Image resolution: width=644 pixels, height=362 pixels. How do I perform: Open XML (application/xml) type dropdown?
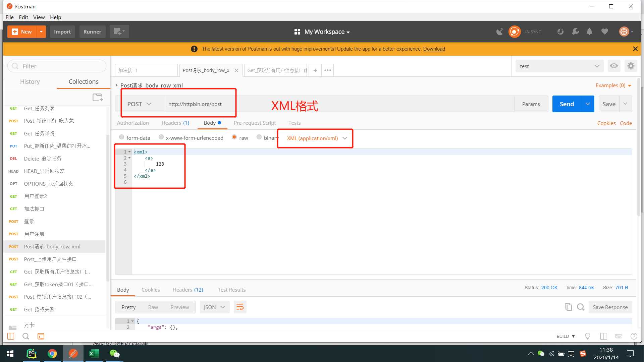[317, 138]
